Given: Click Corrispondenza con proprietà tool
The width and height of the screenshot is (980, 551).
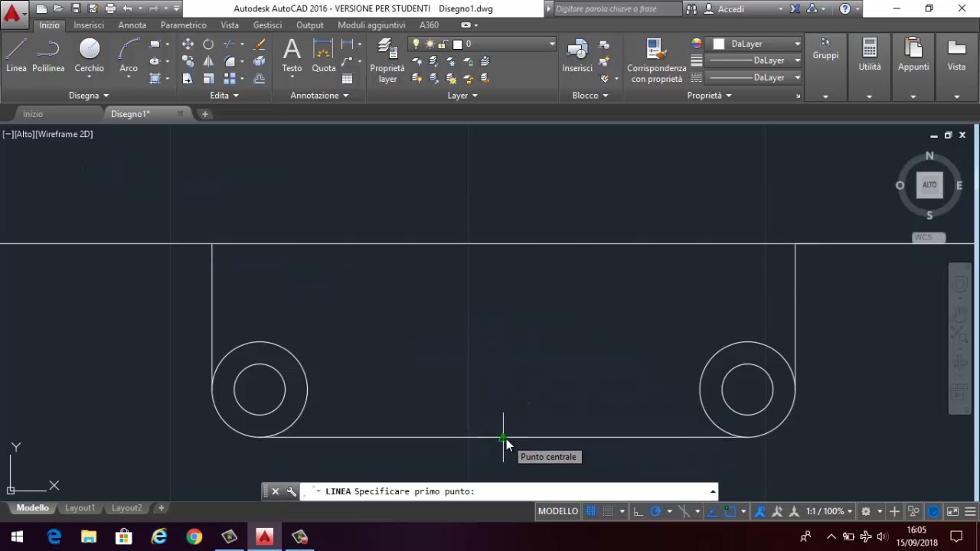Looking at the screenshot, I should tap(656, 60).
